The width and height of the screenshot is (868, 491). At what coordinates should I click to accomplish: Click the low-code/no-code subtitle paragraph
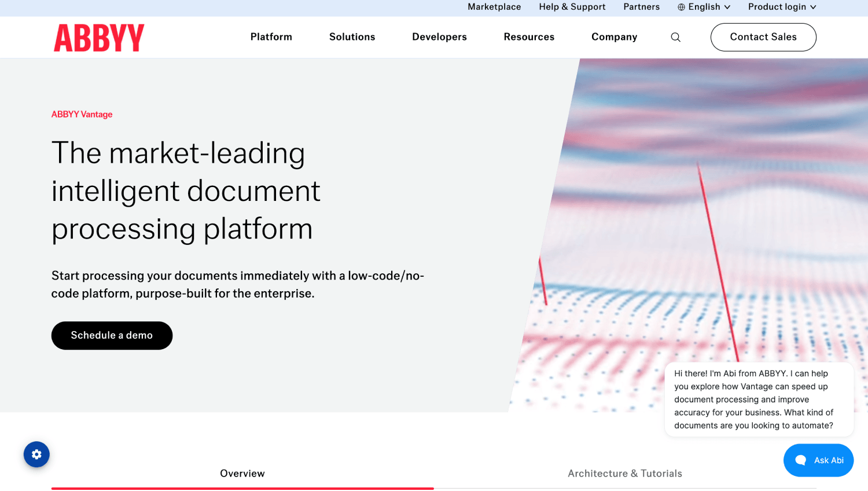pos(238,284)
